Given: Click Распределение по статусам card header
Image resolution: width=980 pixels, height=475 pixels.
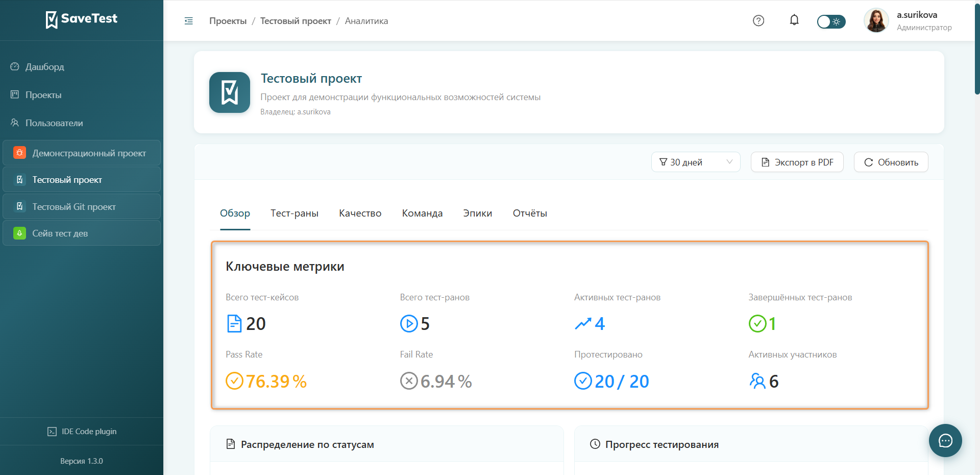Looking at the screenshot, I should point(387,444).
